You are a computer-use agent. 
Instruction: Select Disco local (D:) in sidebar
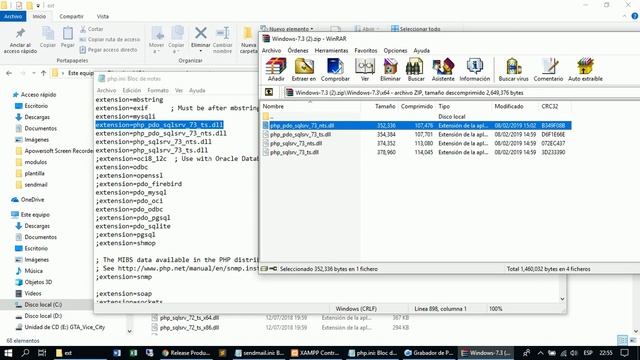click(x=43, y=316)
